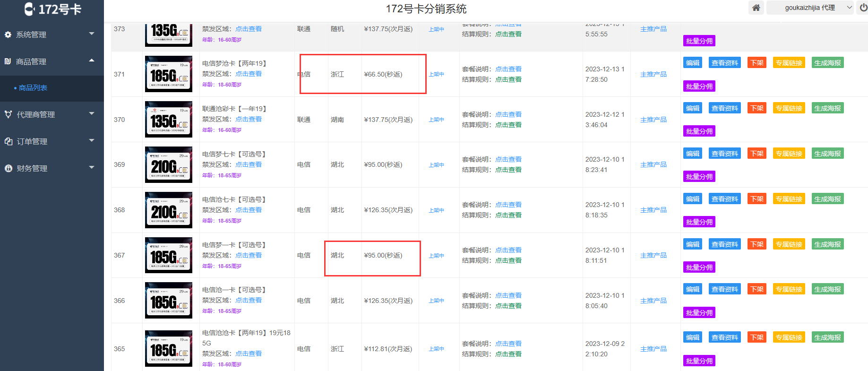Click 专属链接 for product 369

click(789, 154)
